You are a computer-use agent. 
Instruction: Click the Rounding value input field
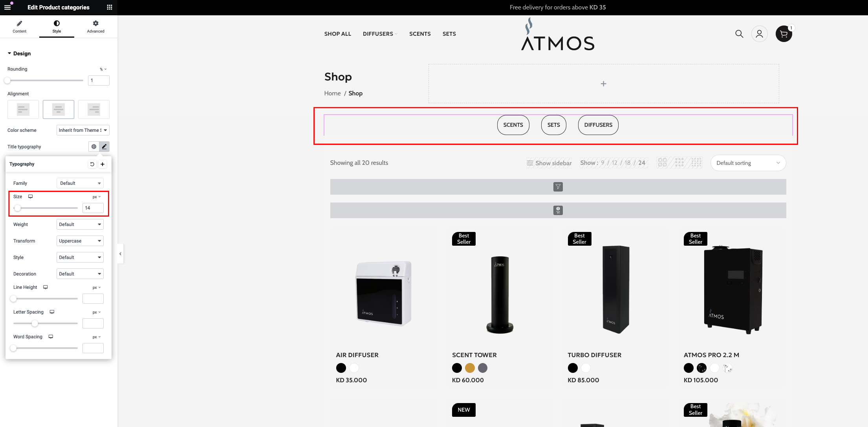point(99,80)
